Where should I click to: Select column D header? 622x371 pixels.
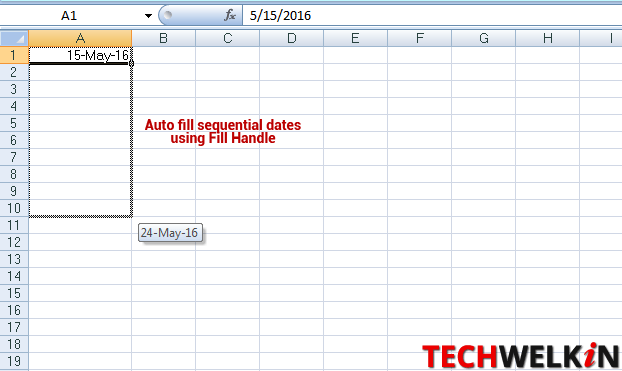tap(292, 38)
